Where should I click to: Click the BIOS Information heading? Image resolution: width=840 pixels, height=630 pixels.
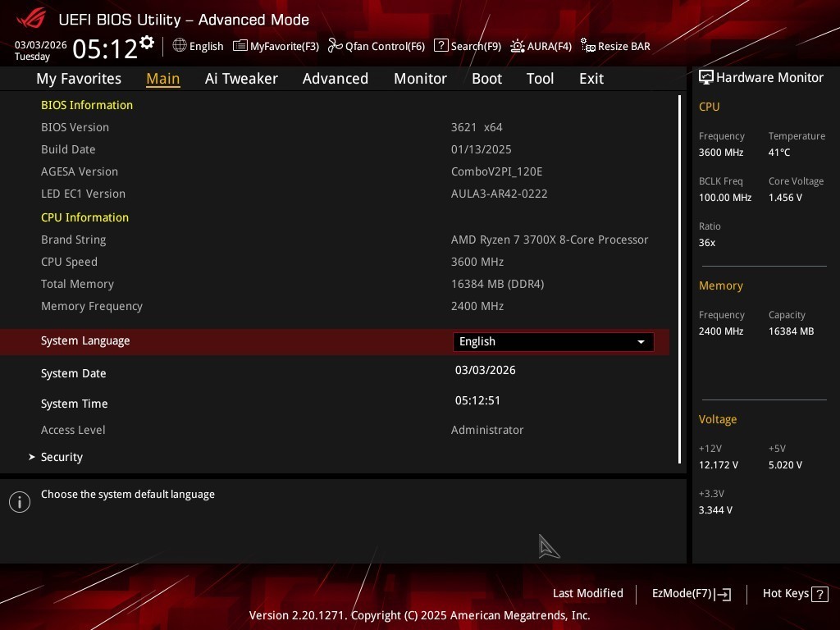(87, 105)
